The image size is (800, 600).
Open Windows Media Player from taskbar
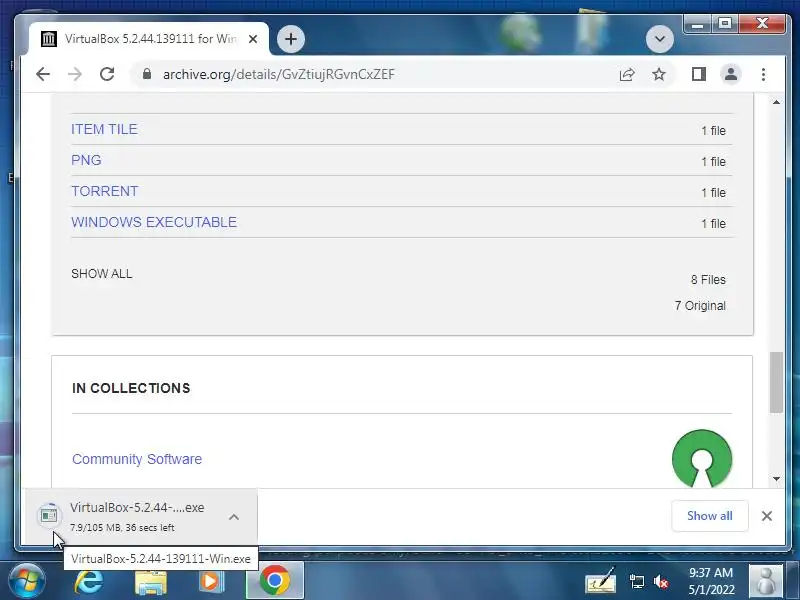(212, 581)
